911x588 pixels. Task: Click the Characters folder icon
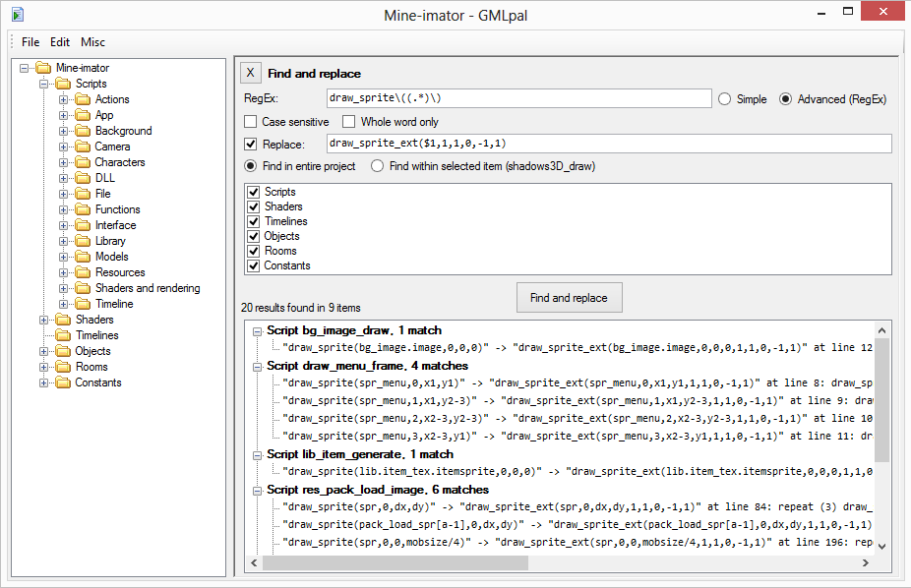pos(83,162)
